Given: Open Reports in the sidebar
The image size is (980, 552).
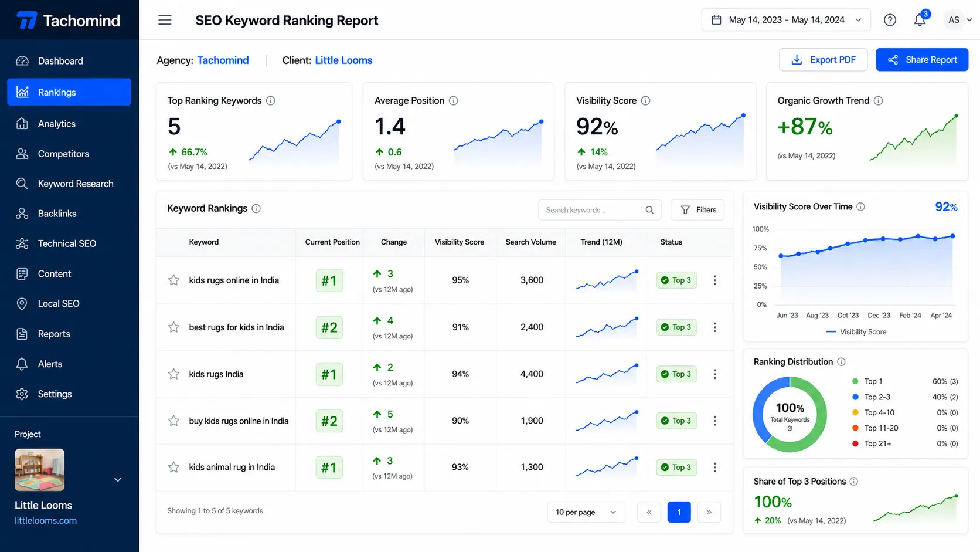Looking at the screenshot, I should click(x=69, y=334).
